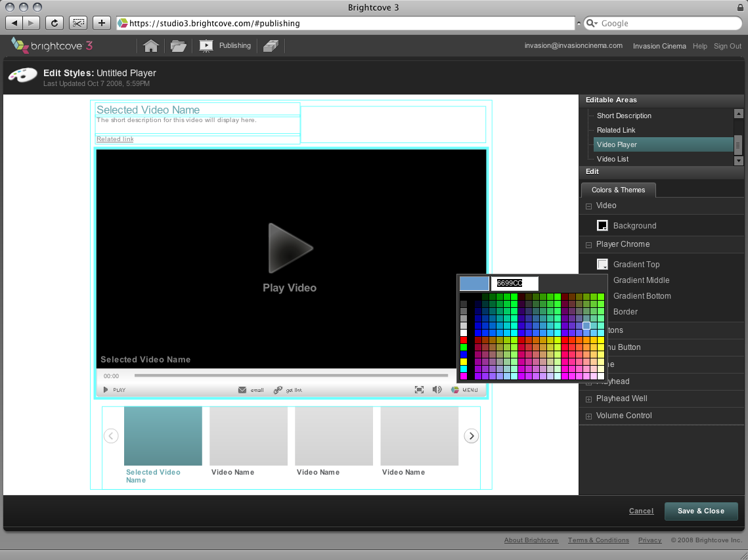748x560 pixels.
Task: Expand the Volume Control section
Action: 588,416
